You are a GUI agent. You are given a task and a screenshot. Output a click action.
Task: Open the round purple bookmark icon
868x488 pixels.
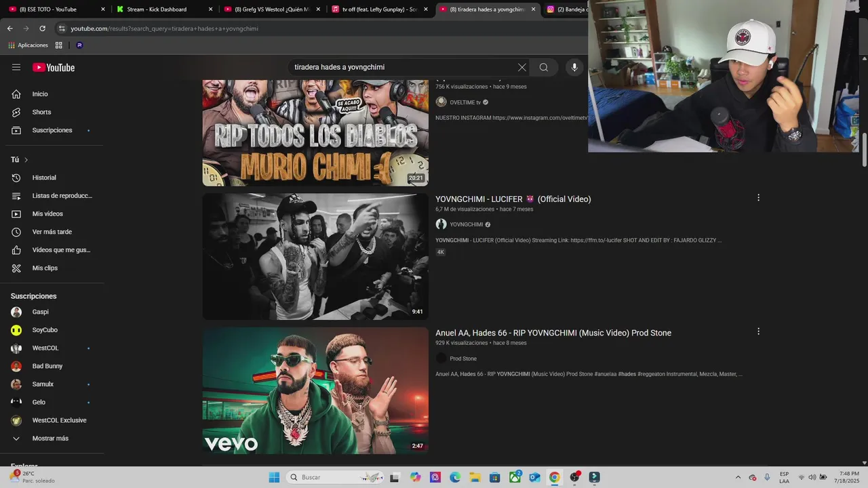tap(79, 45)
